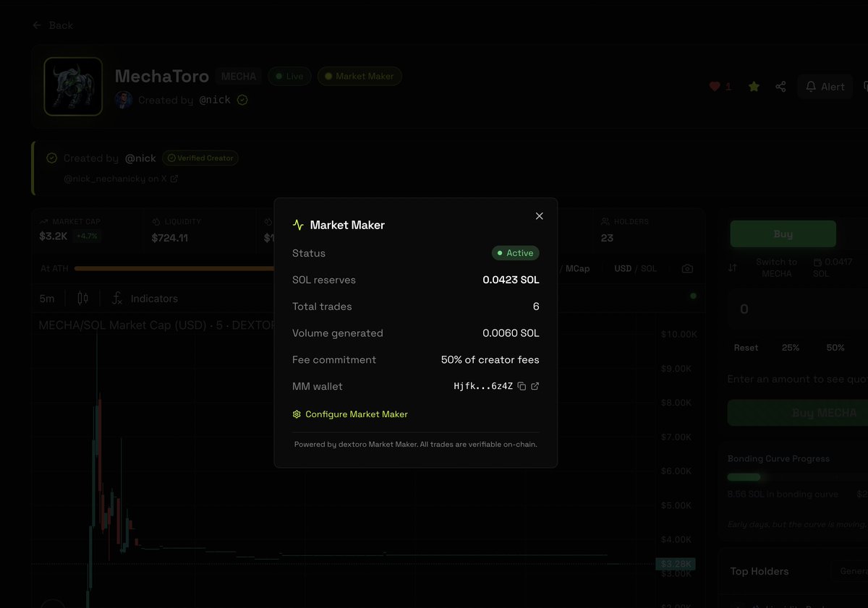Open @nick_nechanicky on X link
868x608 pixels.
(121, 179)
